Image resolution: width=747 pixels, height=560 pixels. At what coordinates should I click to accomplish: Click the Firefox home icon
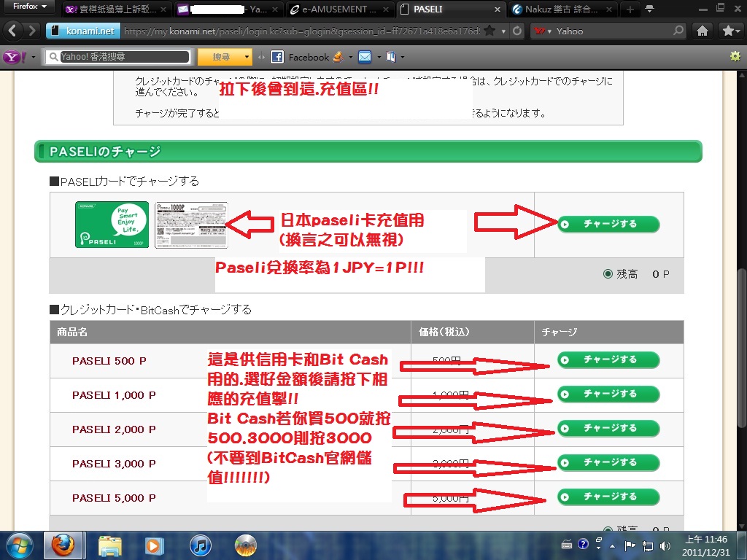pos(702,31)
